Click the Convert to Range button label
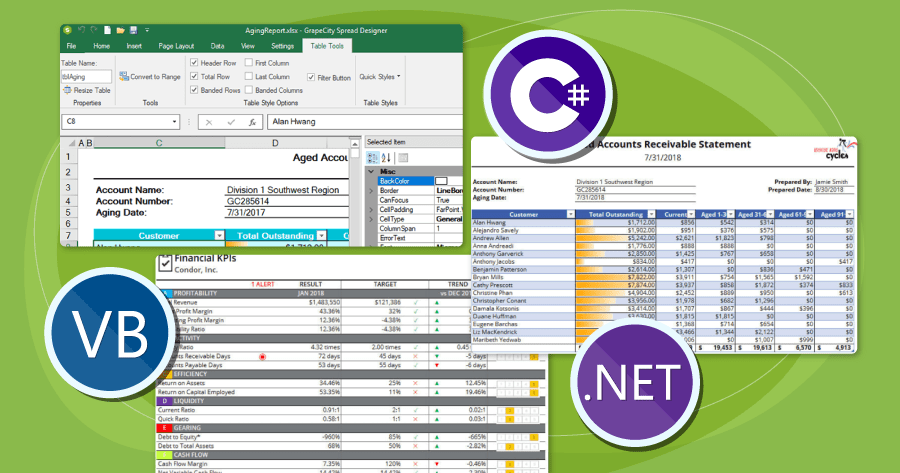 click(156, 76)
